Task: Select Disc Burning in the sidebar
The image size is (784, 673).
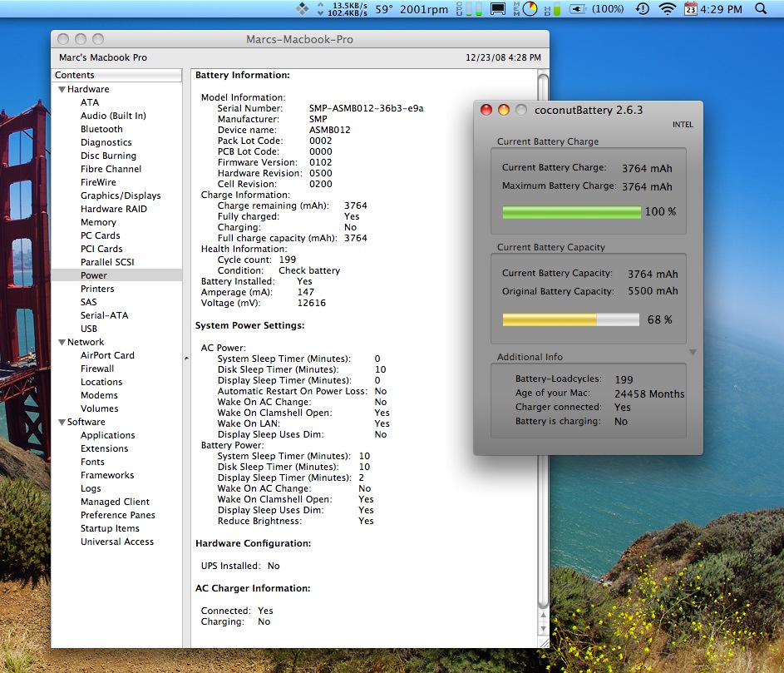Action: point(109,156)
